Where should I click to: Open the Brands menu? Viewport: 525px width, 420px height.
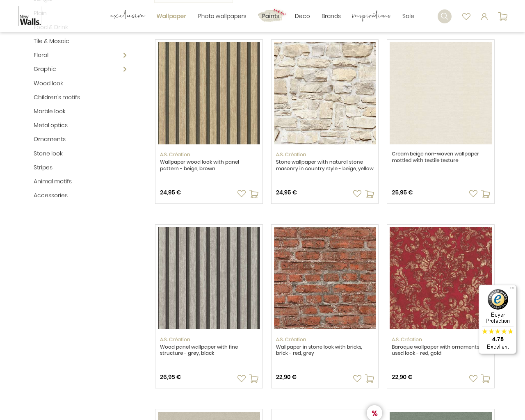click(x=331, y=16)
